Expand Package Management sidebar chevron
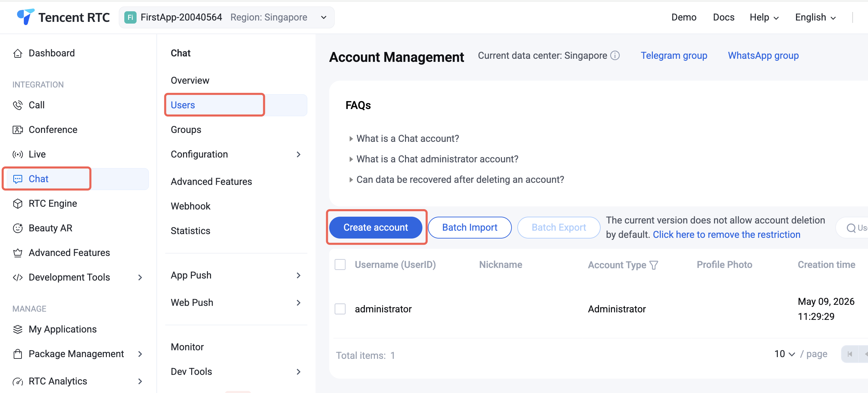 [x=140, y=354]
